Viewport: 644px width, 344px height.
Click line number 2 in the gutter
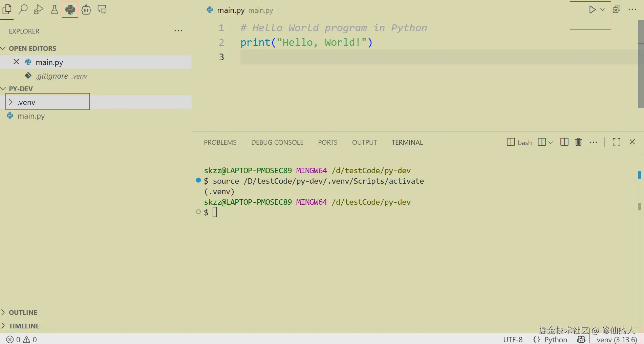[221, 42]
